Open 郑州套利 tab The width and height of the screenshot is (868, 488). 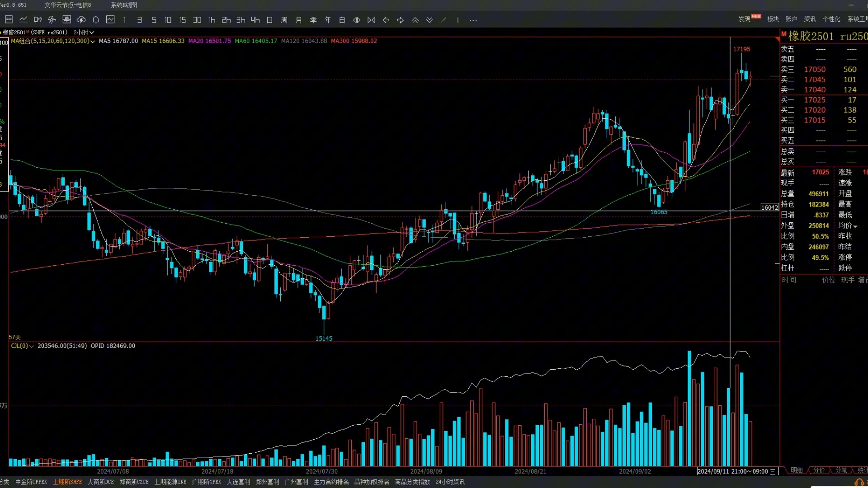click(267, 482)
